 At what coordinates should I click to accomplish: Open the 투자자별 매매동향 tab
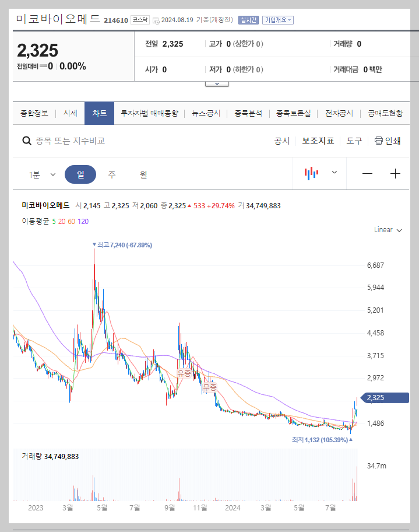(150, 113)
